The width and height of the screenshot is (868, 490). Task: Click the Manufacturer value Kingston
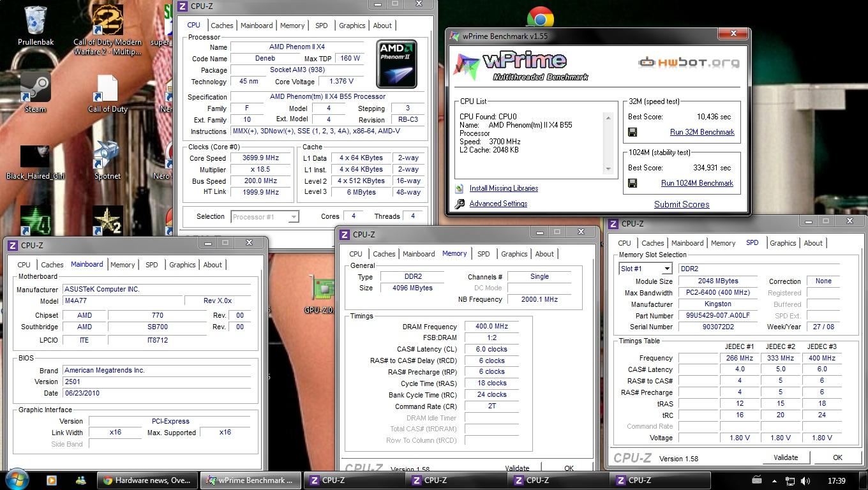718,304
